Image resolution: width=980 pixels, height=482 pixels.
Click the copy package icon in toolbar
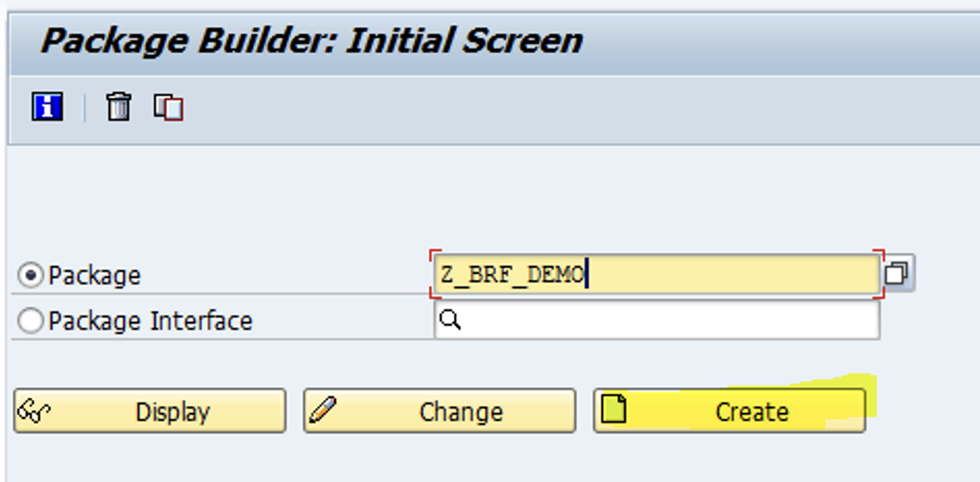(169, 107)
